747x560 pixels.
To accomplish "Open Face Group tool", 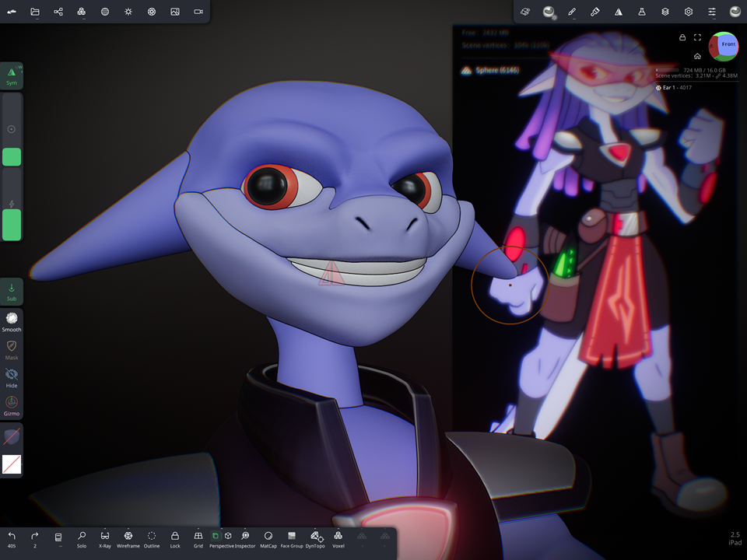I will [292, 540].
